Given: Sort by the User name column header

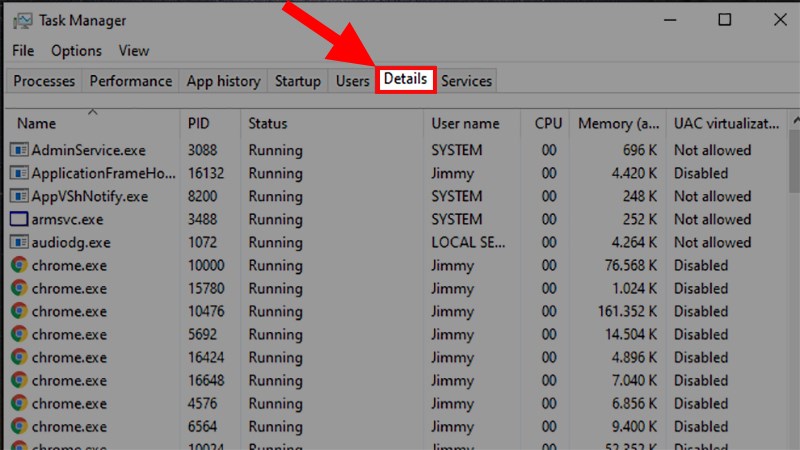Looking at the screenshot, I should tap(472, 123).
